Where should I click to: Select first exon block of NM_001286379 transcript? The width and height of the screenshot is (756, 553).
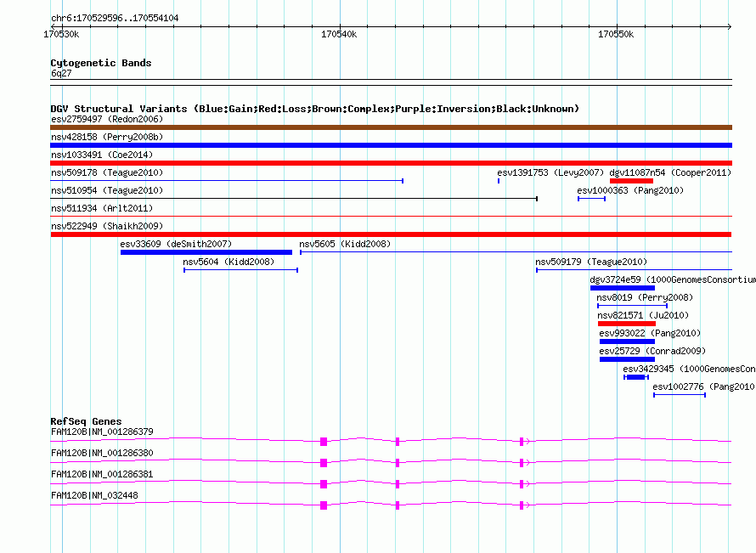pos(324,442)
